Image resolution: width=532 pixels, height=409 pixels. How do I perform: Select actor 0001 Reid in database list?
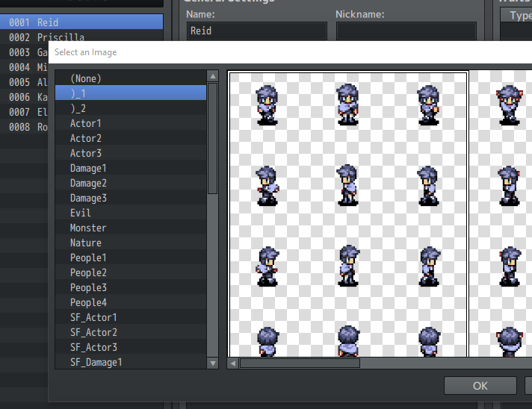81,22
